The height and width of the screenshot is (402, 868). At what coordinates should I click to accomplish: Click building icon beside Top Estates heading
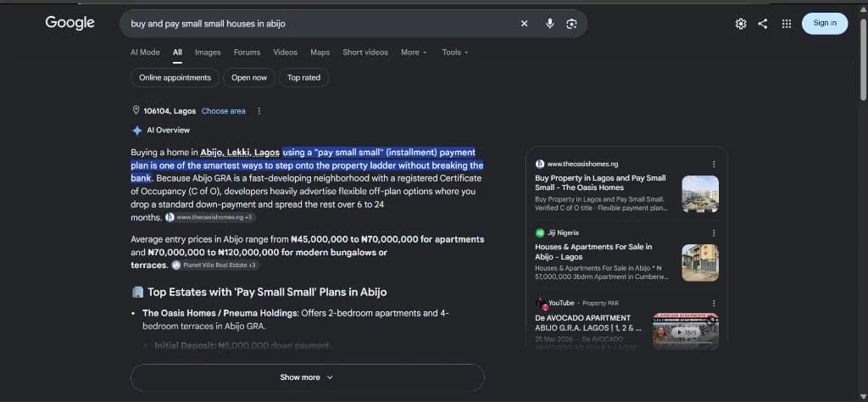tap(137, 292)
